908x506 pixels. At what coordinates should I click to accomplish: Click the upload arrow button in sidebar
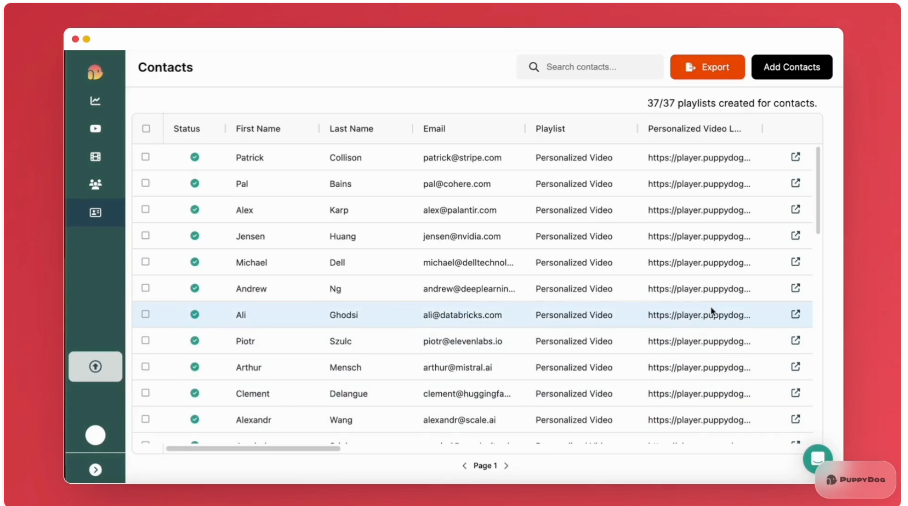click(x=95, y=366)
